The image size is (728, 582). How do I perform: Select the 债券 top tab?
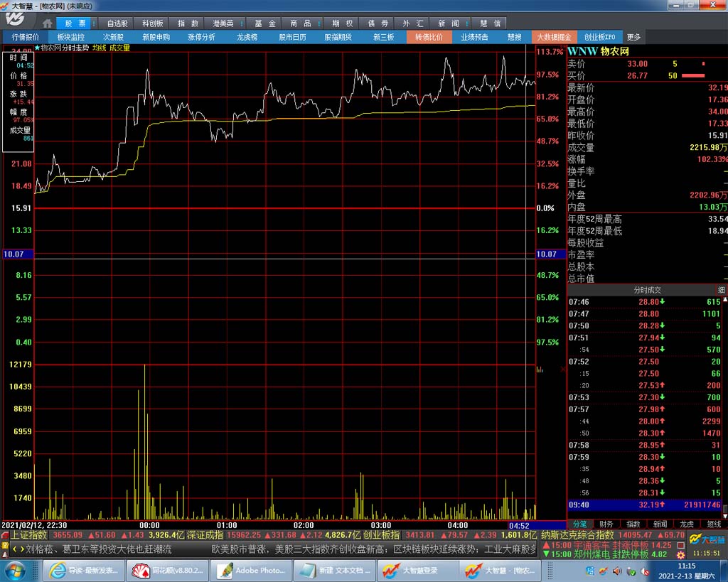378,23
